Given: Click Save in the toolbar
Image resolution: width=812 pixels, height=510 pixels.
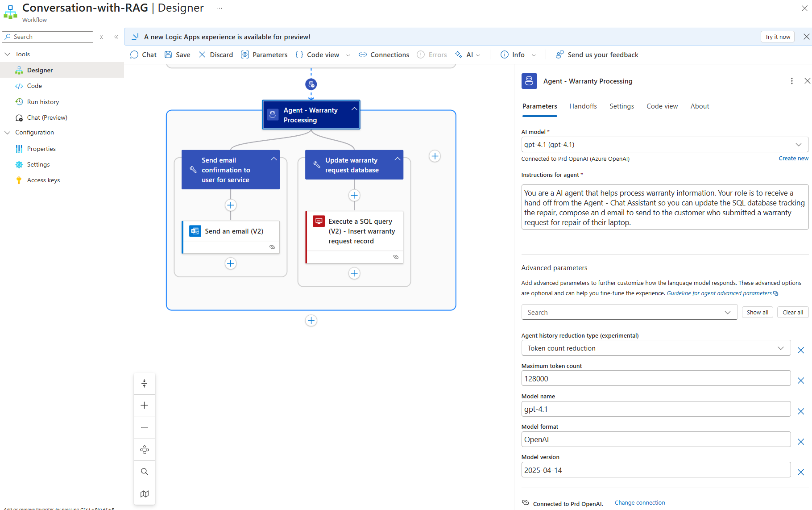Looking at the screenshot, I should [x=178, y=54].
